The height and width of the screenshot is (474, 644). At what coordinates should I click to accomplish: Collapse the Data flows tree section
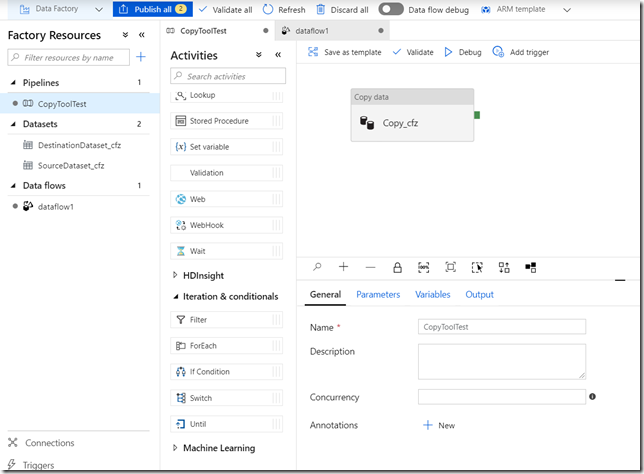click(13, 185)
